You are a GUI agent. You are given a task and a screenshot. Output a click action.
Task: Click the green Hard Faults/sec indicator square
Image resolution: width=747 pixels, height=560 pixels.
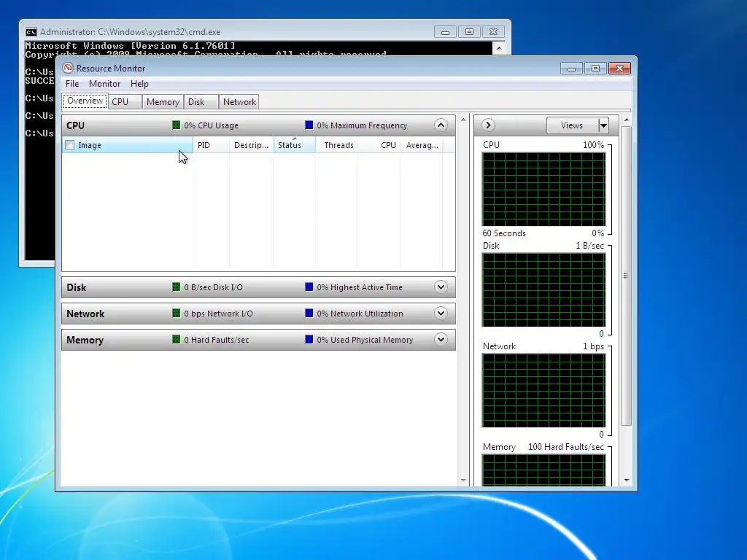point(177,340)
